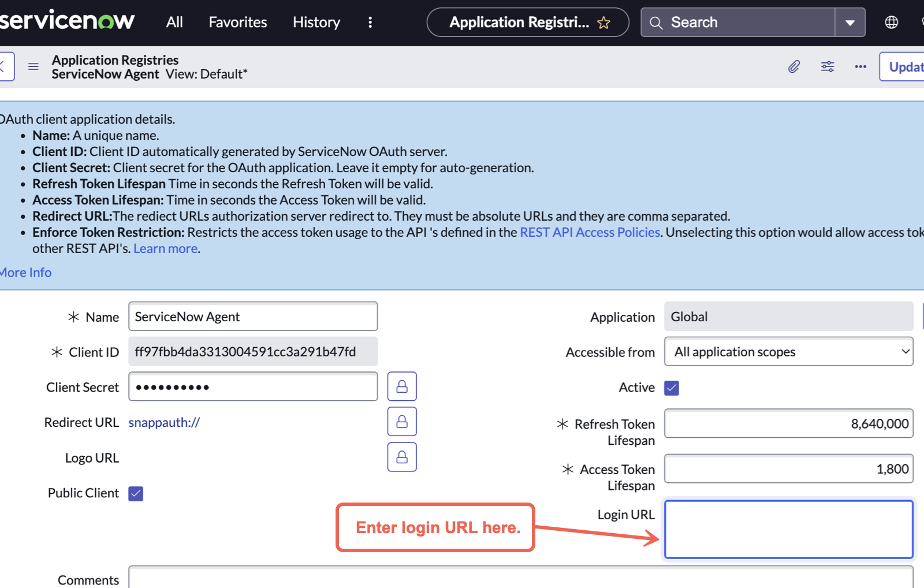Unlock the Redirect URL with the lock icon

402,422
